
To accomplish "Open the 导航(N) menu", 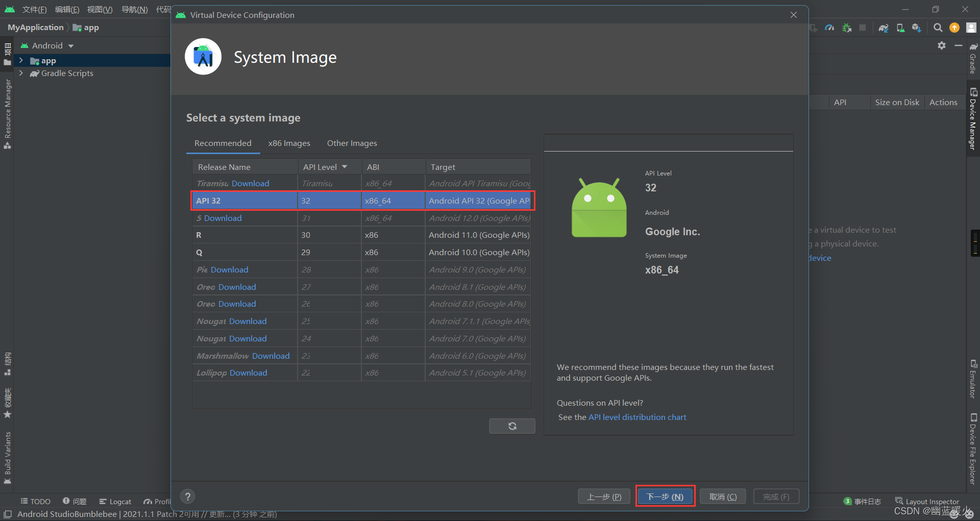I will point(134,10).
